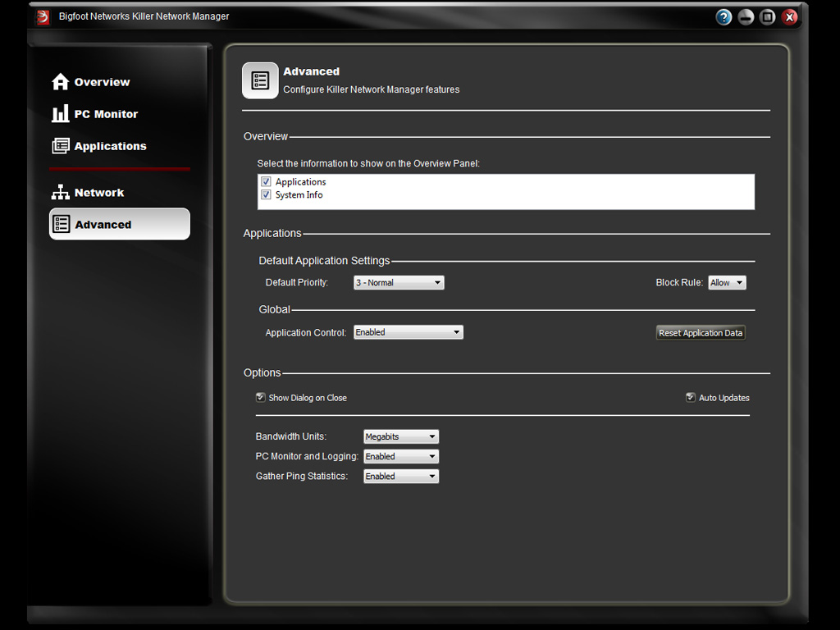Viewport: 840px width, 630px height.
Task: Close the Killer Network Manager window
Action: (x=790, y=17)
